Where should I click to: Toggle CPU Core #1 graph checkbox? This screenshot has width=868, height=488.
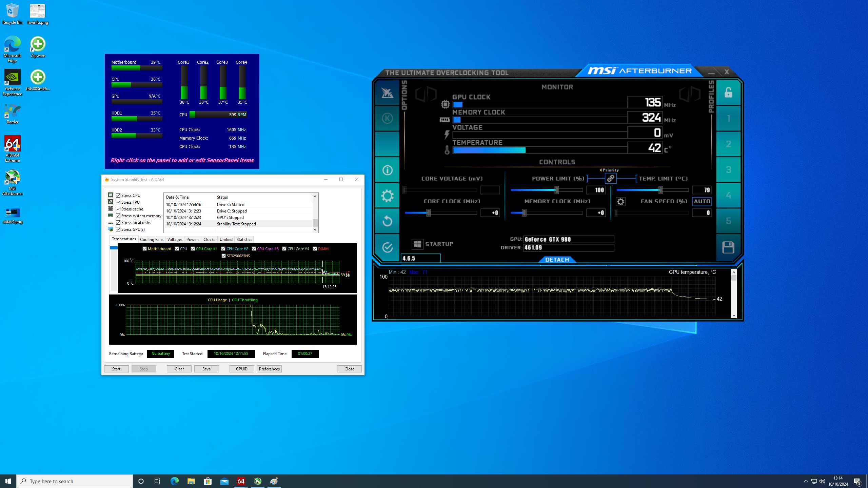(x=193, y=249)
